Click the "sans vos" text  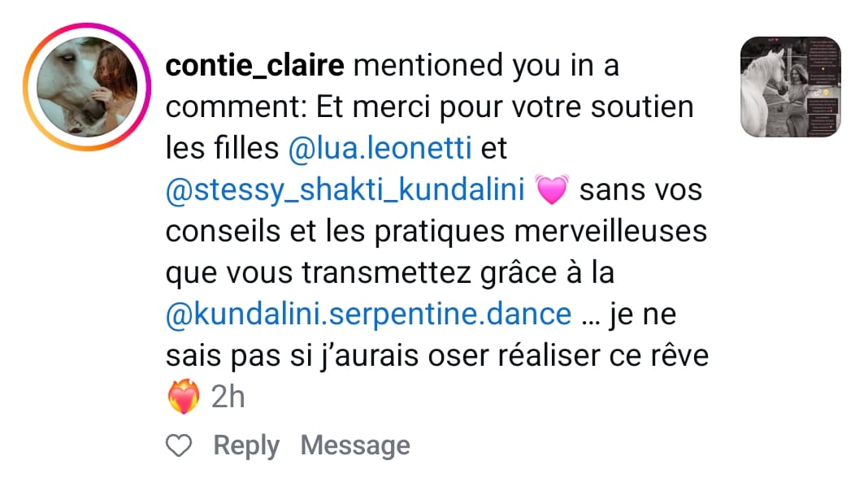641,191
